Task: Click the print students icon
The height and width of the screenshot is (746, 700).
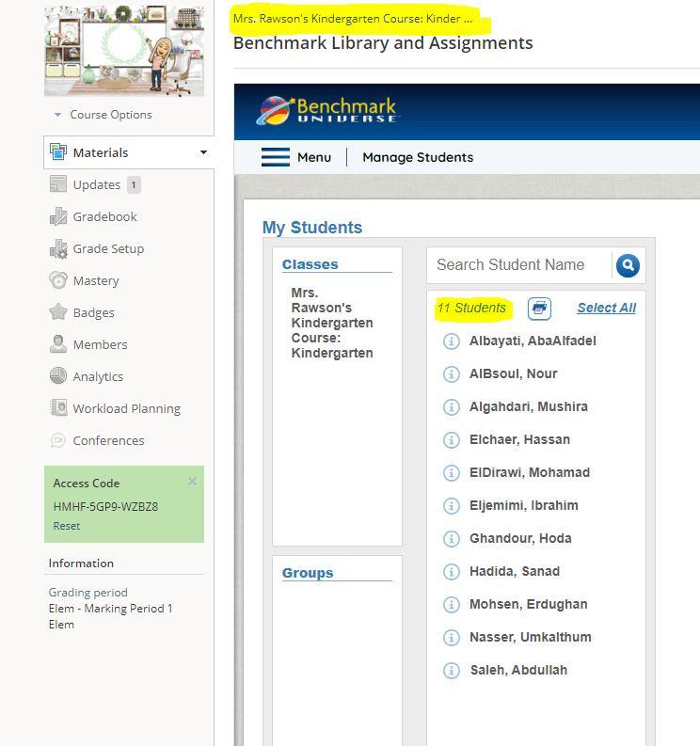Action: [x=539, y=309]
